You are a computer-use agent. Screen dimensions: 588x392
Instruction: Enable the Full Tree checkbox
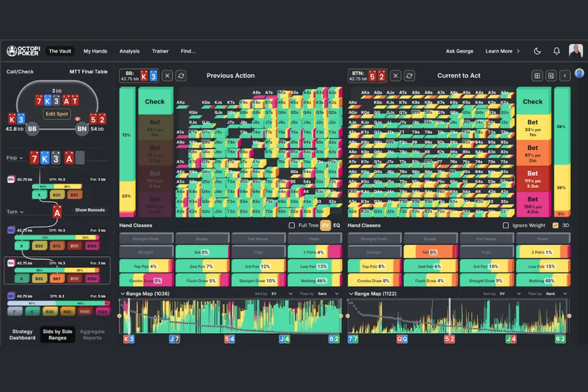point(291,226)
